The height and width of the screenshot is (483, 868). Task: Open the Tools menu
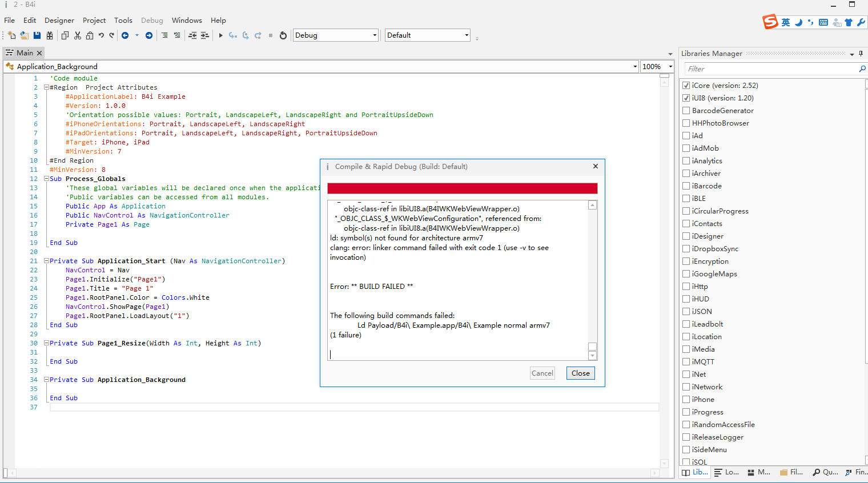[123, 21]
